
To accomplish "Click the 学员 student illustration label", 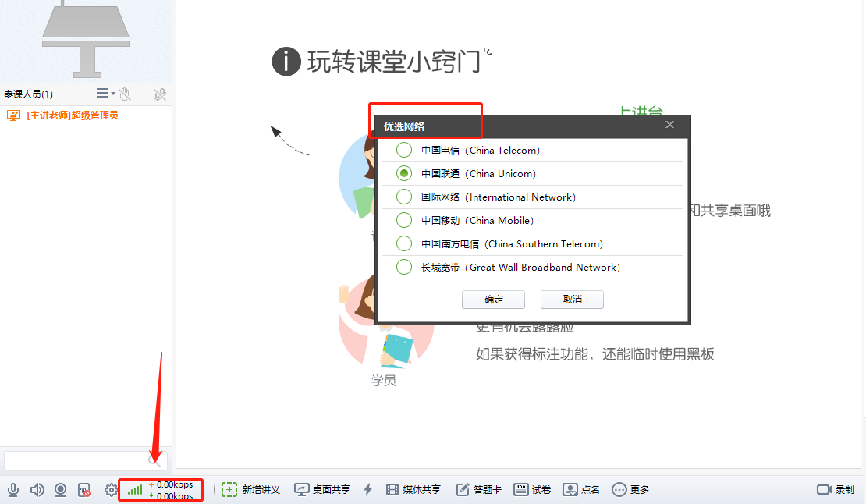I will coord(383,381).
